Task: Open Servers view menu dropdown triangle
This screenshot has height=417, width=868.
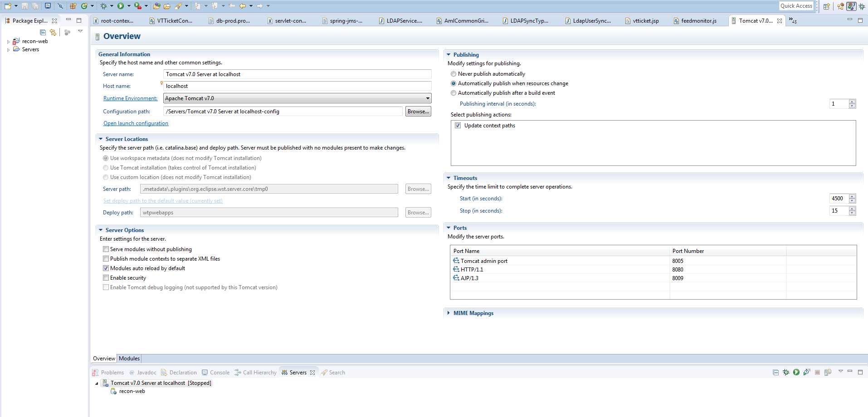Action: [x=840, y=371]
